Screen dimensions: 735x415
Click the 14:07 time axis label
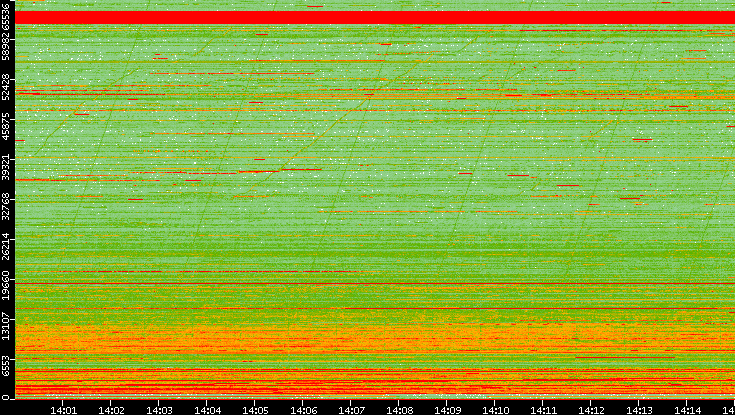[x=351, y=410]
